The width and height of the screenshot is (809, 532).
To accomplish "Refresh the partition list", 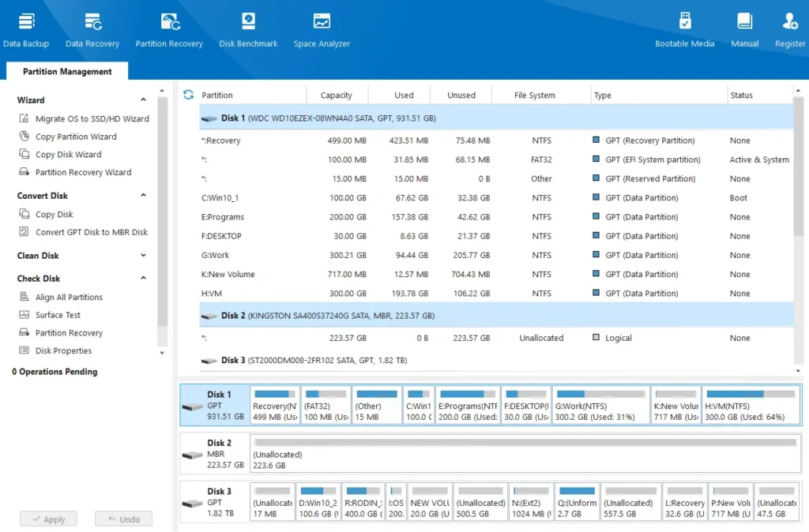I will click(x=188, y=94).
